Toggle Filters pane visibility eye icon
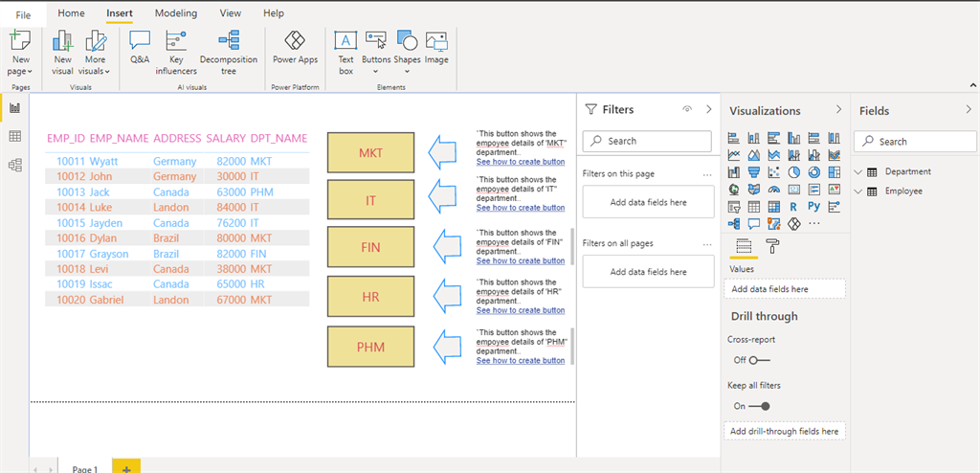This screenshot has height=473, width=980. [x=687, y=109]
